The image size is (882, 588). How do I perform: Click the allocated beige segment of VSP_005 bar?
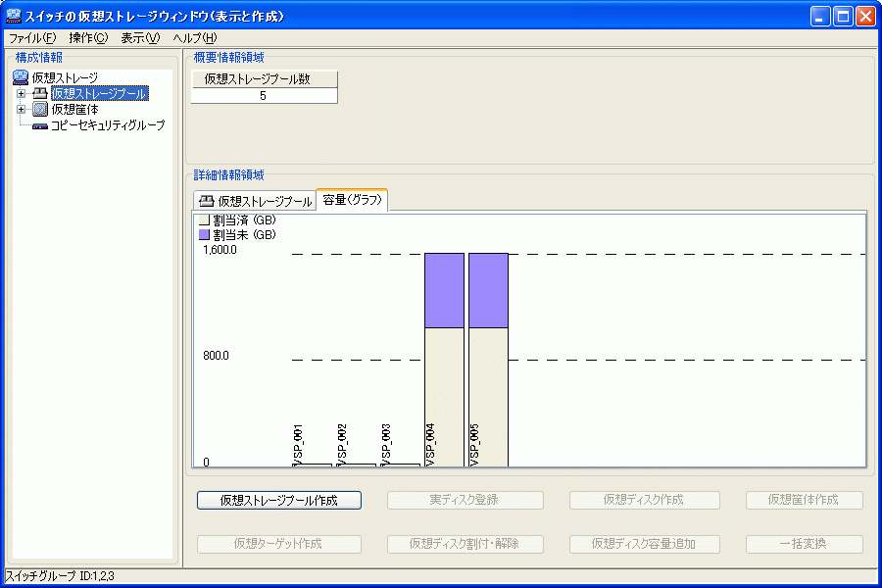pos(488,397)
